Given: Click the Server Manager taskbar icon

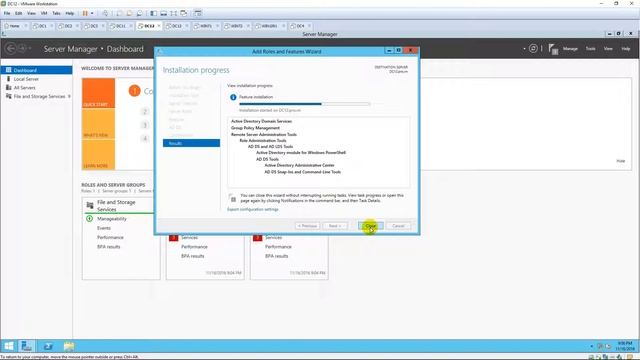Looking at the screenshot, I should [x=27, y=346].
